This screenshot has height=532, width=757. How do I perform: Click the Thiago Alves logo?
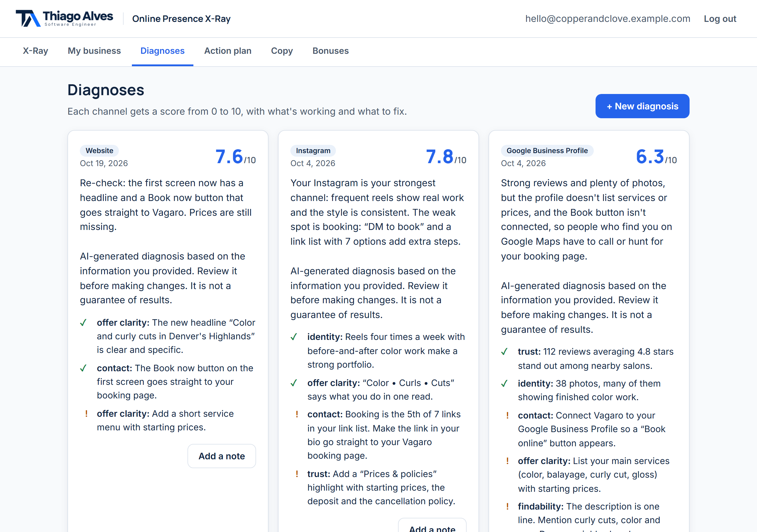64,18
